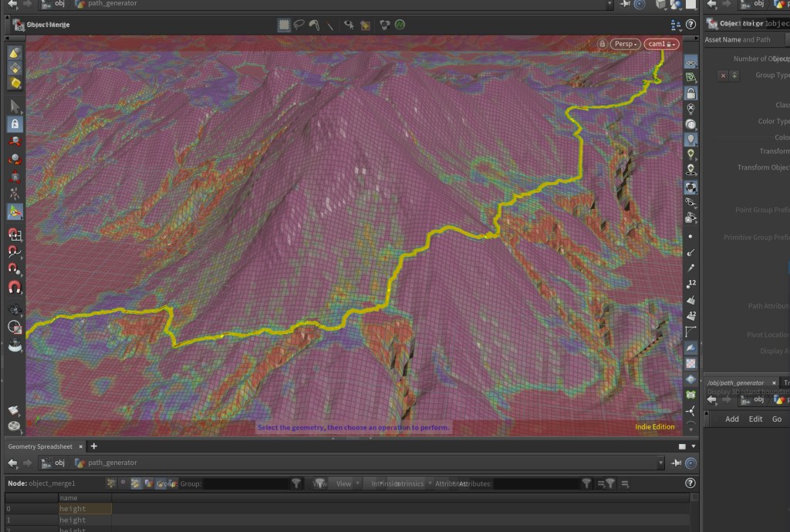
Task: Toggle the headlight bulb display option
Action: coord(690,140)
